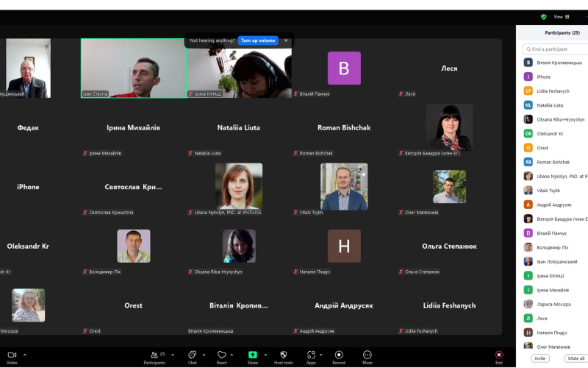Click the brown H avatar tile of Наталія Піндус
This screenshot has height=368, width=588.
coord(344,246)
